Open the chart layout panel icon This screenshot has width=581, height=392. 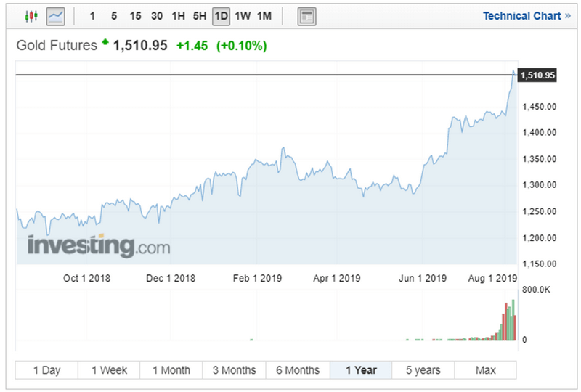pyautogui.click(x=306, y=16)
